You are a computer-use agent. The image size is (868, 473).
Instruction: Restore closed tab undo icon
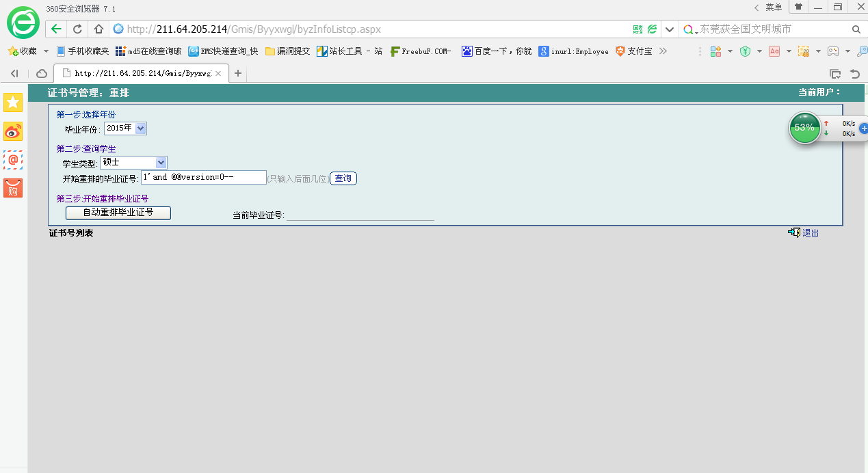[x=854, y=74]
